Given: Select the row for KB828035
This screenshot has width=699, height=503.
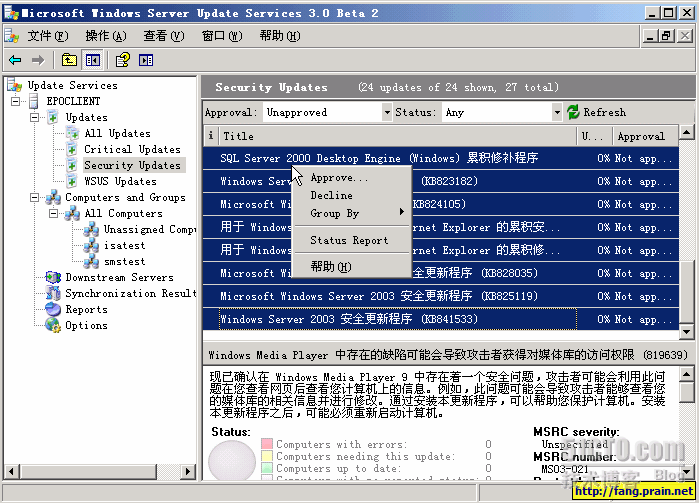Looking at the screenshot, I should 441,273.
